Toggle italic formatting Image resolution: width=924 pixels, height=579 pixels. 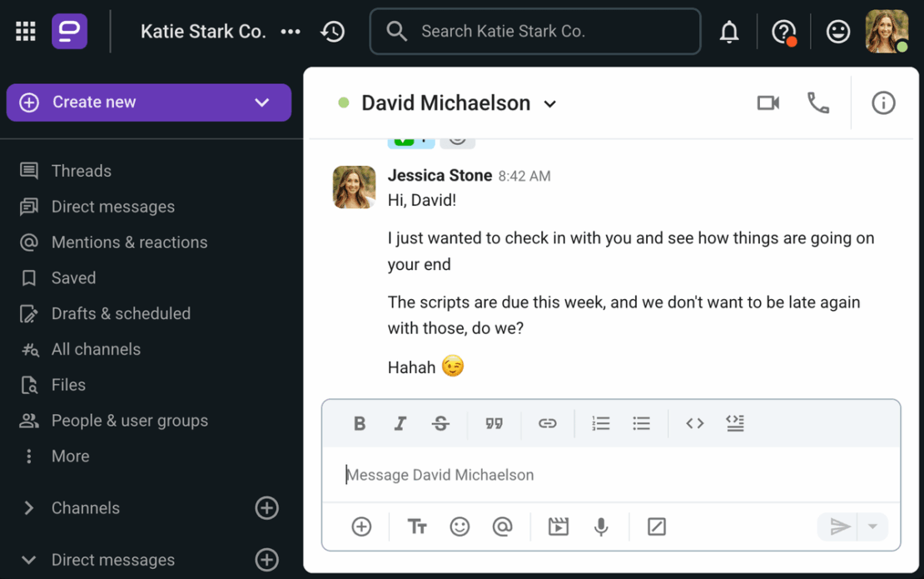coord(400,423)
